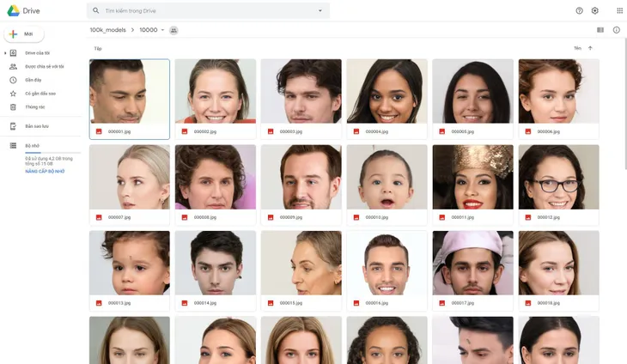Expand the My Drive tree arrow
The width and height of the screenshot is (627, 364).
(5, 52)
